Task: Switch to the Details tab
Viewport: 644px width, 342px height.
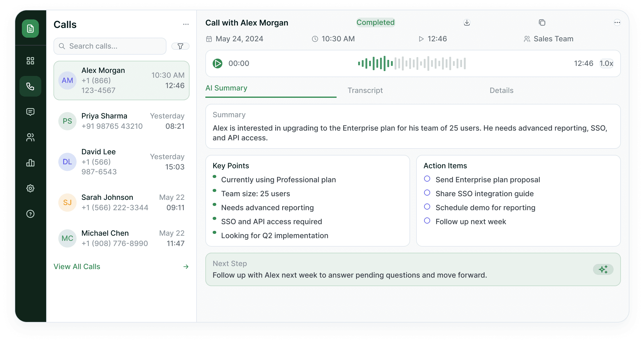Action: click(x=502, y=91)
